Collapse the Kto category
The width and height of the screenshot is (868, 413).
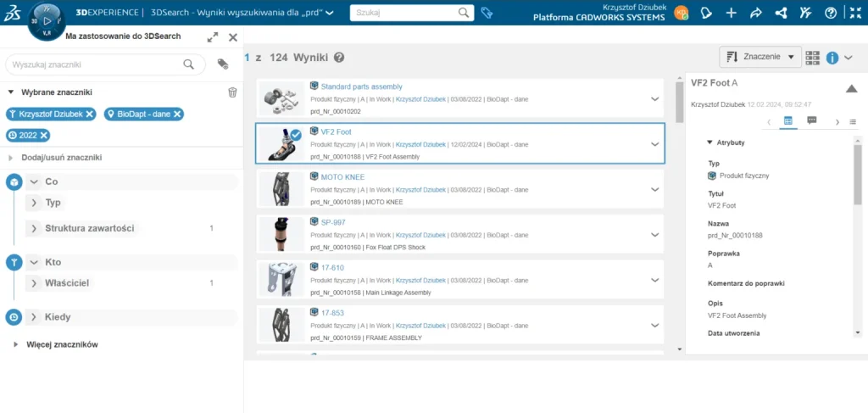34,262
